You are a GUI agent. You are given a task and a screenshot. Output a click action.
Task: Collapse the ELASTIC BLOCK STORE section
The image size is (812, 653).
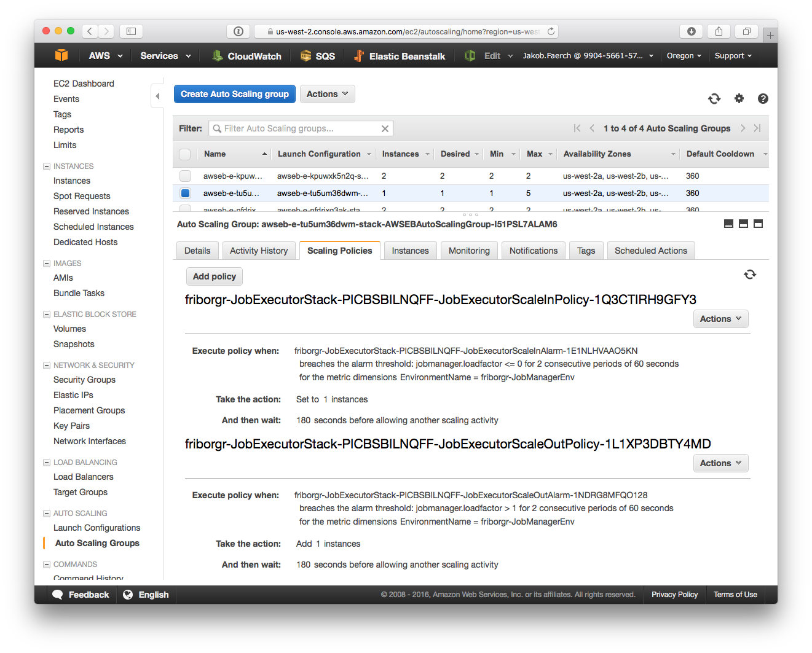click(47, 315)
